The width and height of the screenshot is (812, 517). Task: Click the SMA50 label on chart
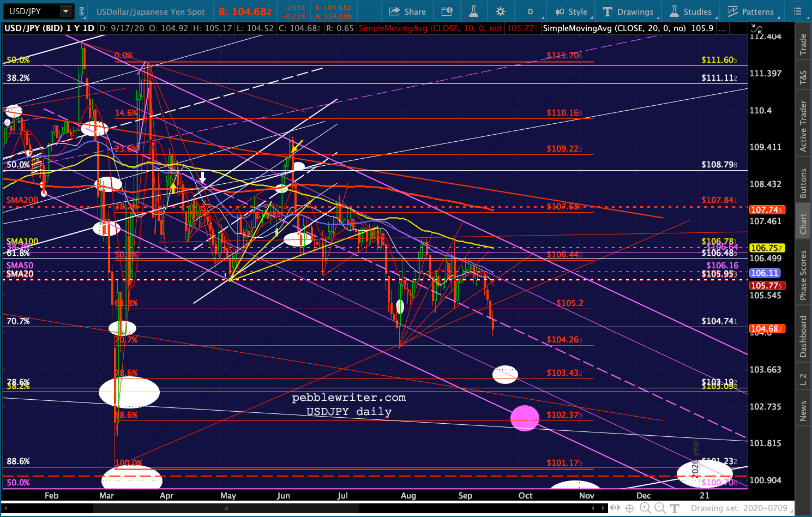(x=20, y=266)
